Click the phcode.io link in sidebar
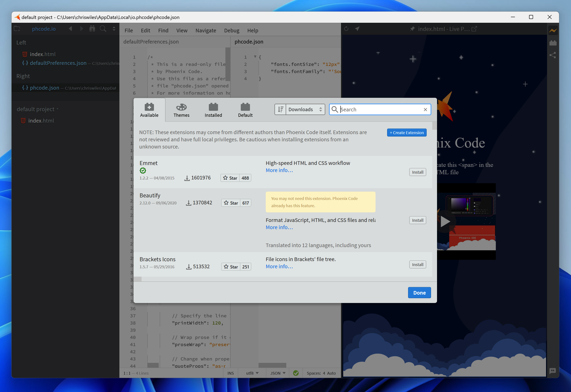Image resolution: width=571 pixels, height=392 pixels. coord(44,29)
